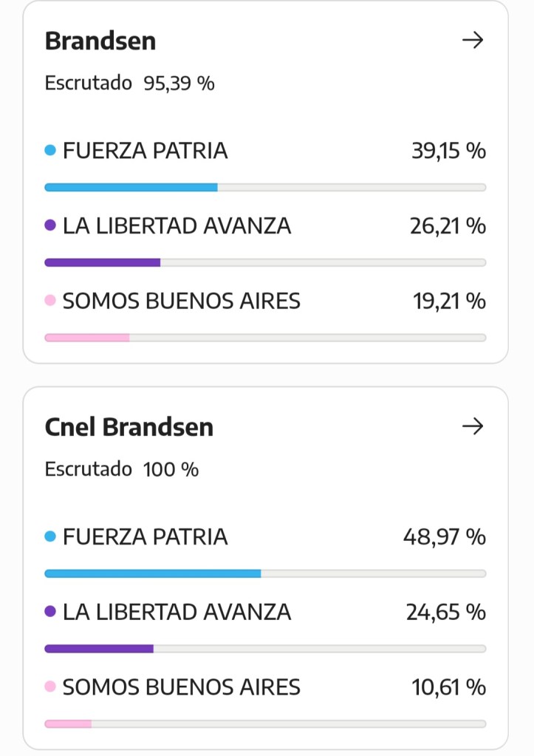This screenshot has width=534, height=756.
Task: Click pink dot beside Somos Buenos Aires in Brandsen
Action: (x=50, y=301)
